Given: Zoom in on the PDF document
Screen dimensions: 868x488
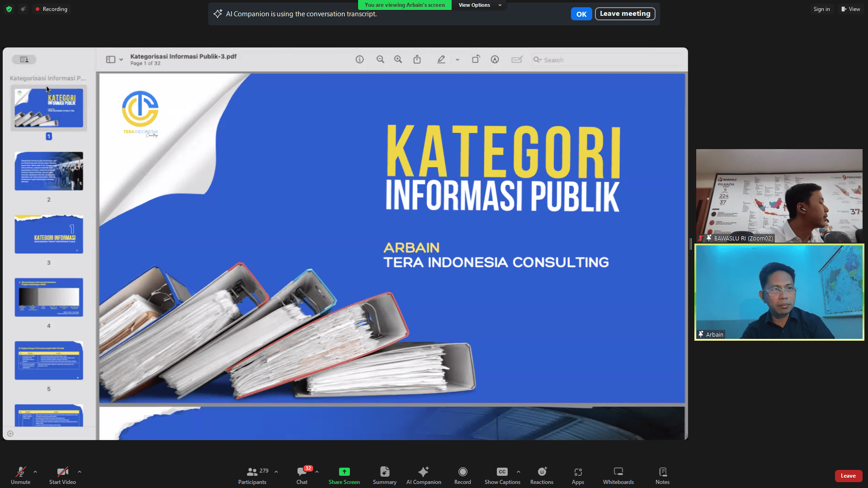Looking at the screenshot, I should click(x=398, y=59).
